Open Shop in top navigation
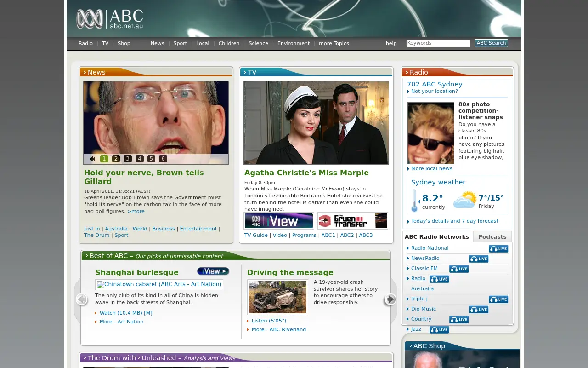 coord(124,43)
